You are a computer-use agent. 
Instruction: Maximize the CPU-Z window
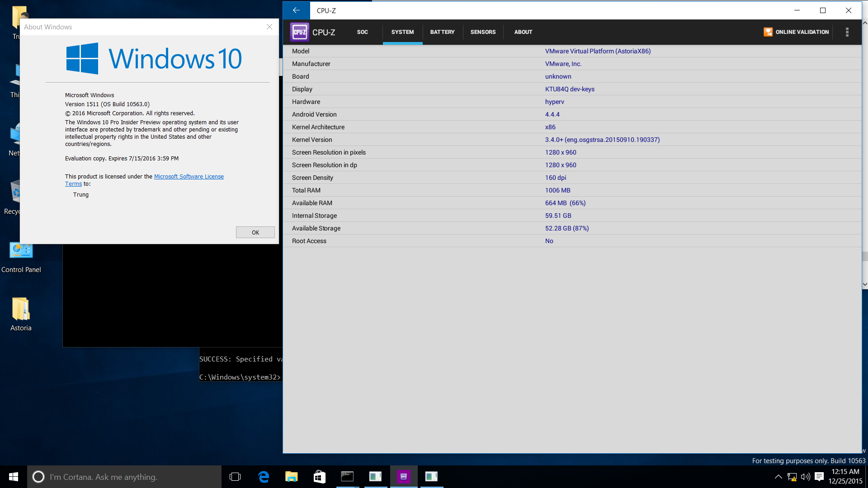point(823,10)
